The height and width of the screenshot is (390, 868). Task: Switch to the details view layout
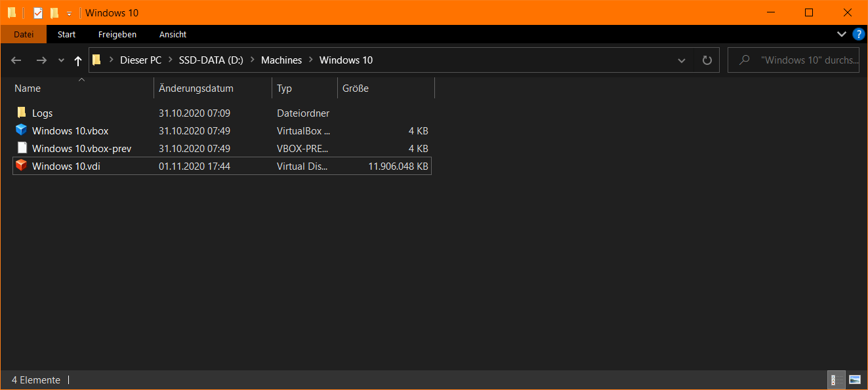pos(837,380)
